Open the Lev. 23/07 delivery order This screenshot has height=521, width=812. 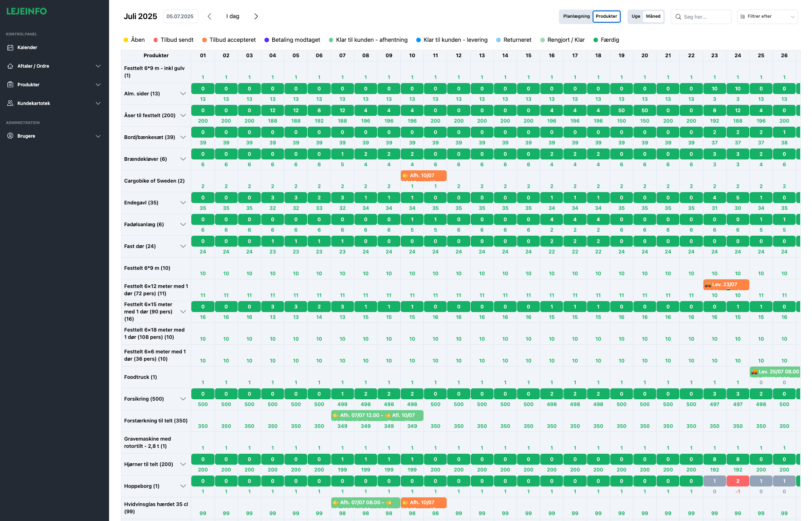click(726, 285)
